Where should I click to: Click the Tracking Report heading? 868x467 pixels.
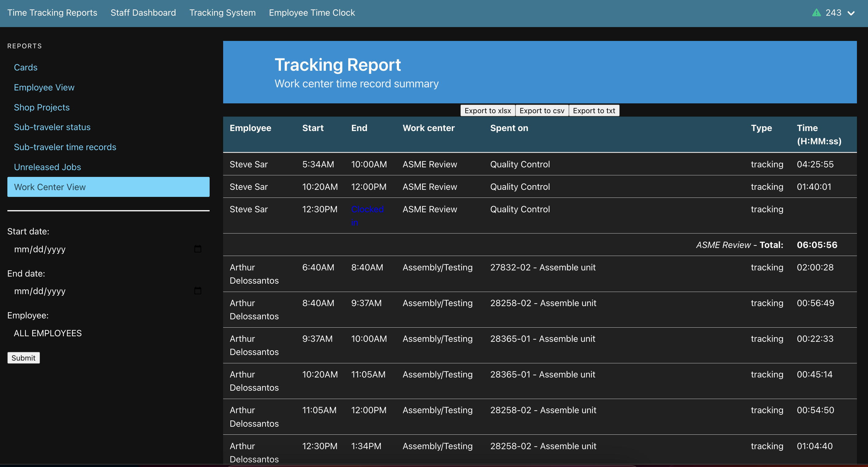337,65
